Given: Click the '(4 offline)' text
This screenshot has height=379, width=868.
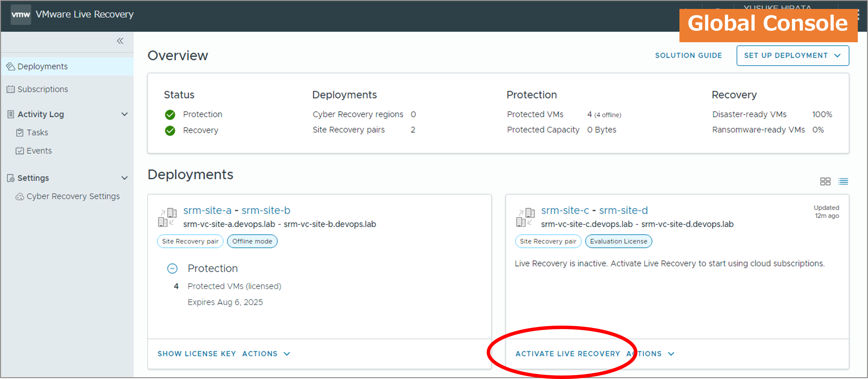Looking at the screenshot, I should [x=608, y=115].
